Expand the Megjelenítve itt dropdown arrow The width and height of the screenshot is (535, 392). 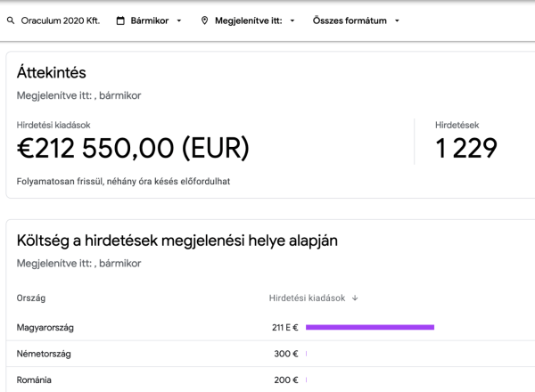click(x=292, y=20)
